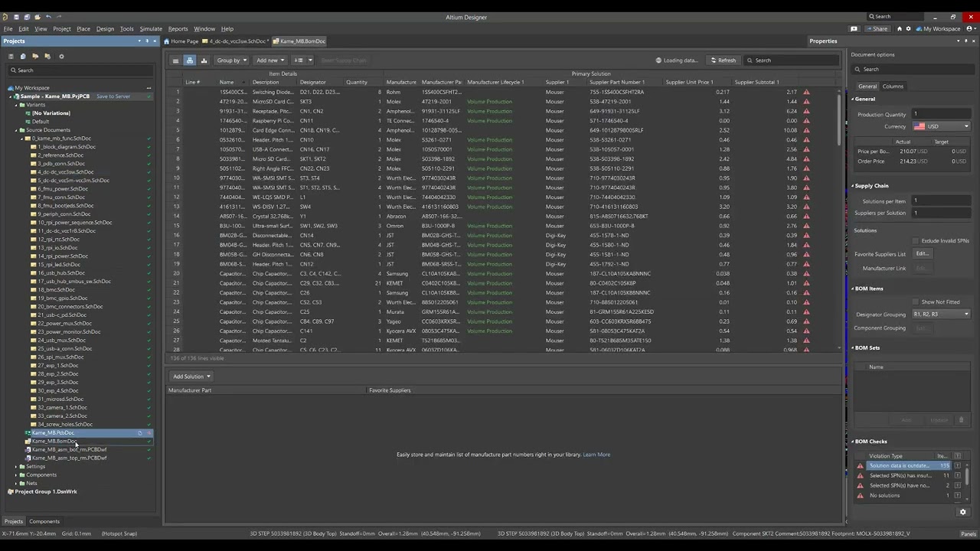Click the BOM Checks settings gear button

962,512
